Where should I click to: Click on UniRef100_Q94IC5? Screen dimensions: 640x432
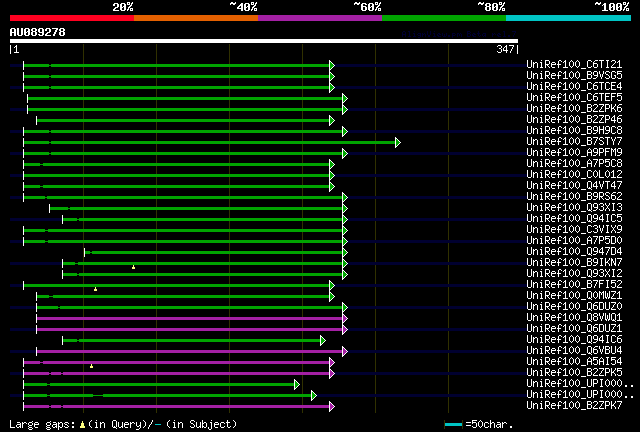[574, 218]
